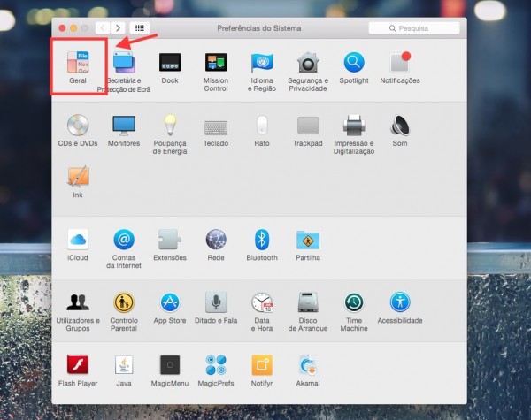Go forward with the right chevron button
Screen dimensions: 531x420
pos(118,28)
